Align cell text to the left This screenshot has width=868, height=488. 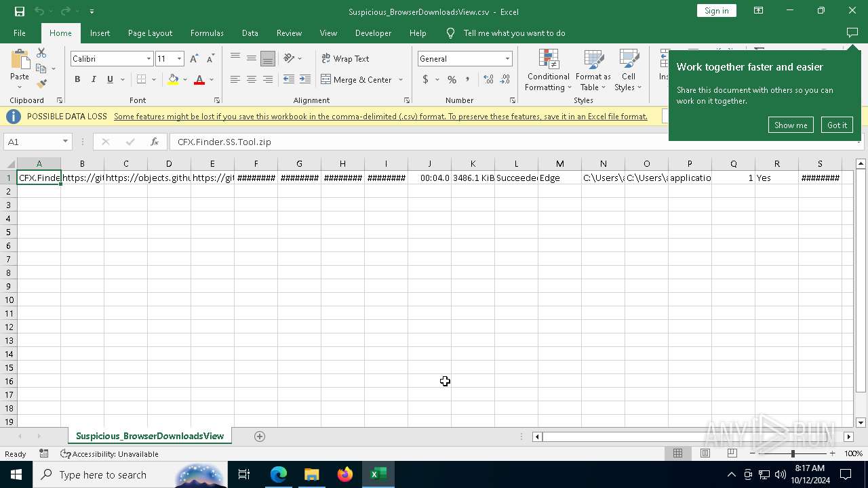[235, 79]
